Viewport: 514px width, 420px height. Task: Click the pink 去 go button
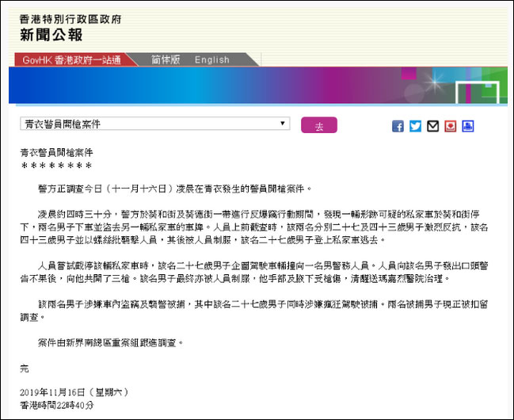pos(319,125)
